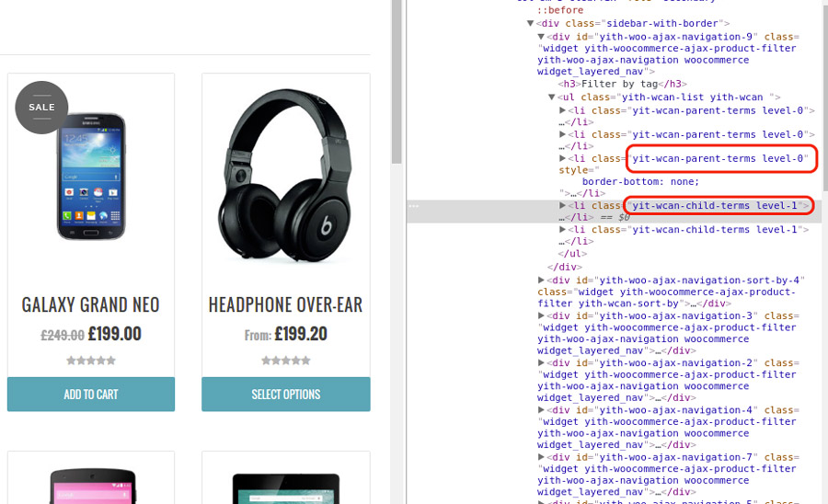Collapse the sidebar-with-border div node
Image resolution: width=828 pixels, height=504 pixels.
click(x=530, y=23)
